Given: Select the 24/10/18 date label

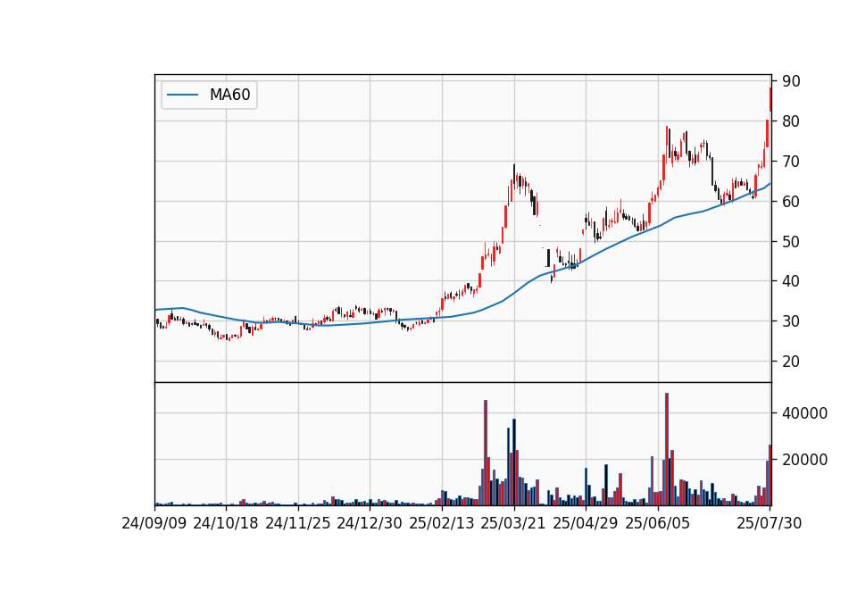Looking at the screenshot, I should pos(226,523).
